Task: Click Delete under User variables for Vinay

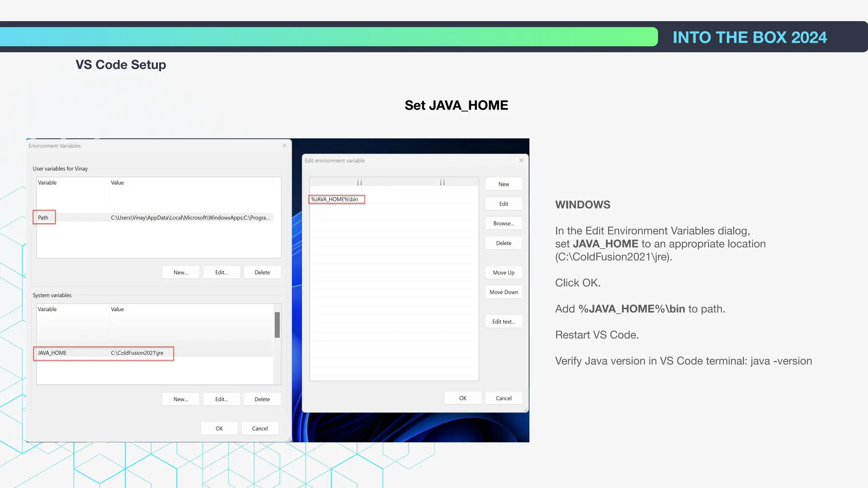Action: pyautogui.click(x=262, y=272)
